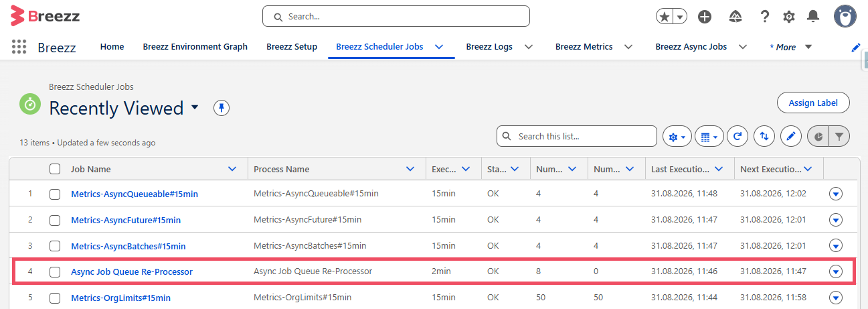Screen dimensions: 868x309
Task: Click the 31.08.2026, 11:58 next execution cell
Action: tap(773, 298)
